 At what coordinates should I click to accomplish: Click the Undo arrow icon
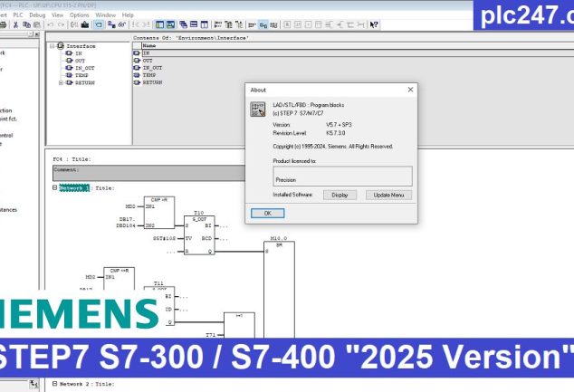pyautogui.click(x=51, y=24)
